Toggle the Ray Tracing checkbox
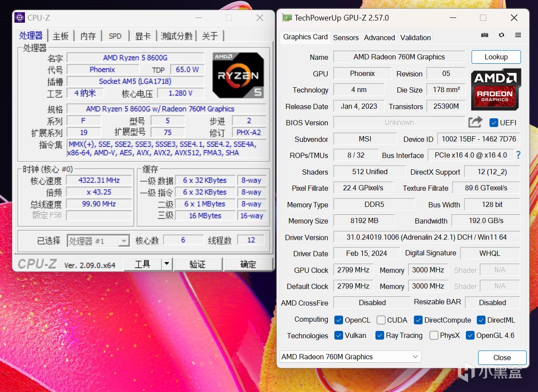Image resolution: width=538 pixels, height=392 pixels. (379, 335)
